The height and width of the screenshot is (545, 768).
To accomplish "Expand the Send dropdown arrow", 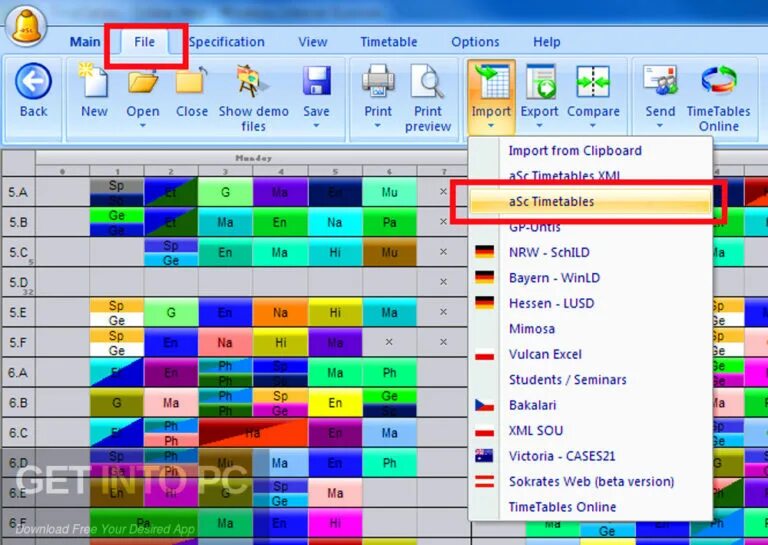I will (660, 126).
